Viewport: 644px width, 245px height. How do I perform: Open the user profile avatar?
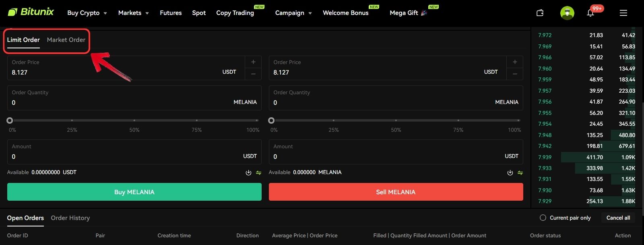[x=567, y=13]
